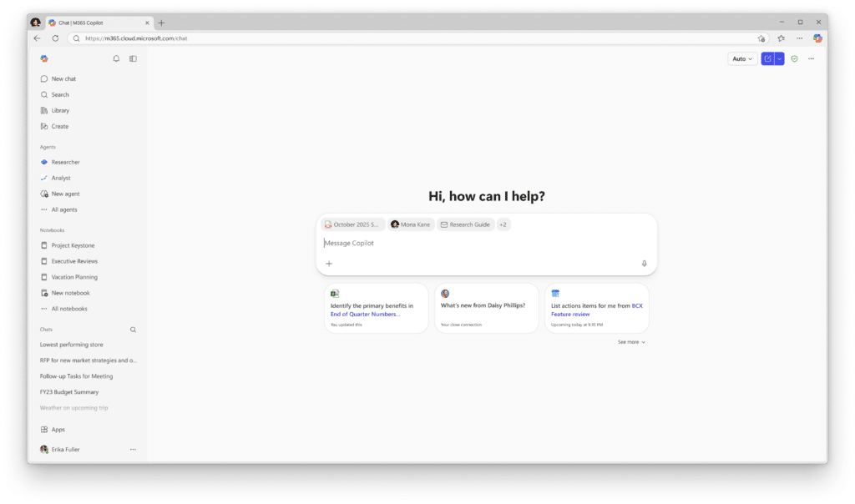This screenshot has width=855, height=504.
Task: Click the search icon beside Chats heading
Action: coord(133,330)
